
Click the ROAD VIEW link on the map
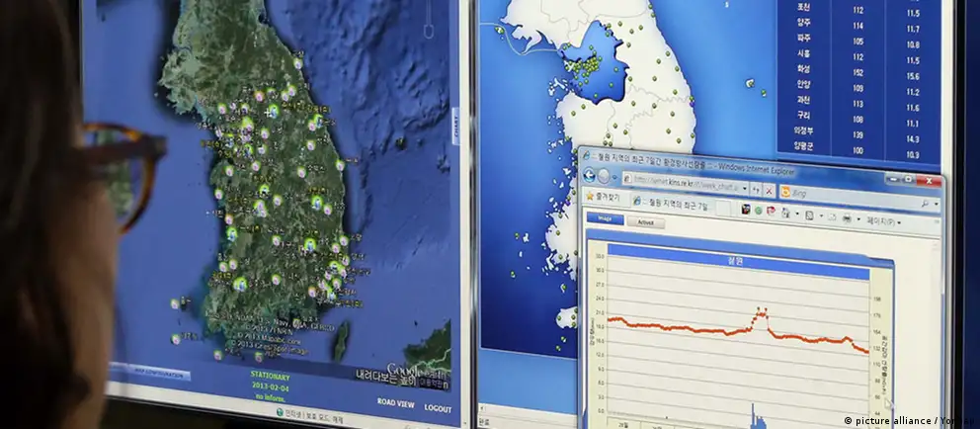395,403
